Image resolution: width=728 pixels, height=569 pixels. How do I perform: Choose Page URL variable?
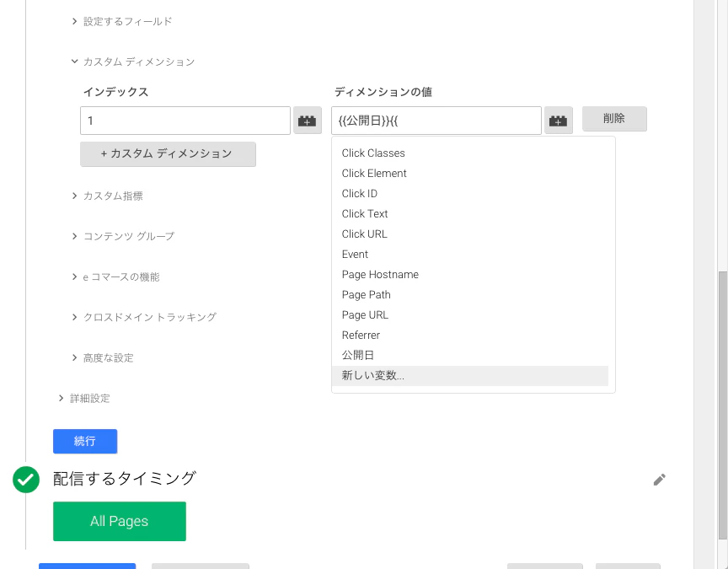point(470,315)
